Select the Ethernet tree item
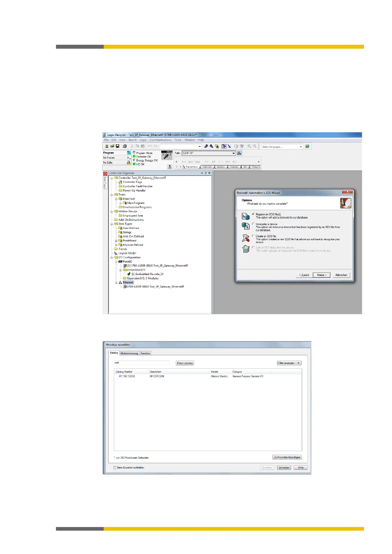392x554 pixels. (128, 283)
